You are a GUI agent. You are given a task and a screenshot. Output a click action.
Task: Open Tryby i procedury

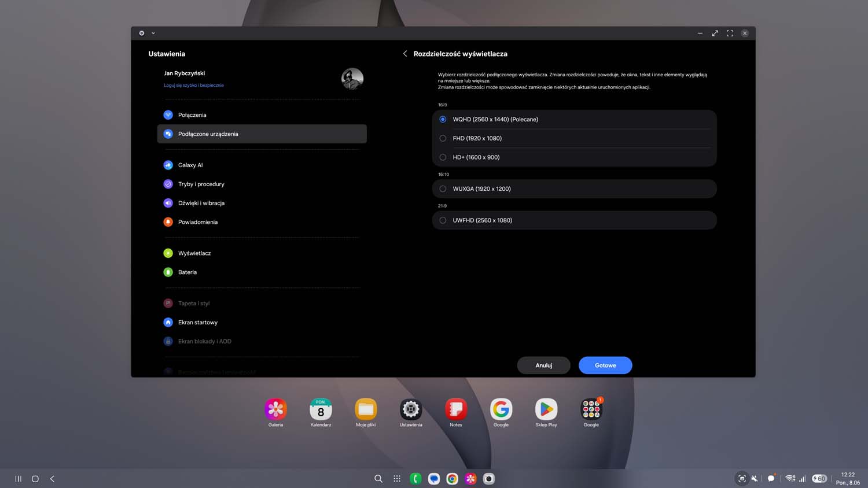tap(262, 184)
